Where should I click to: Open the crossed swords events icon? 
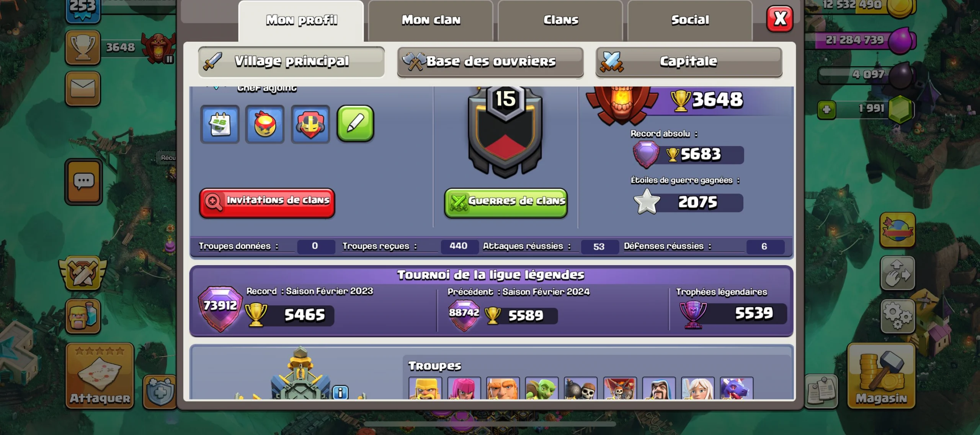click(x=83, y=273)
